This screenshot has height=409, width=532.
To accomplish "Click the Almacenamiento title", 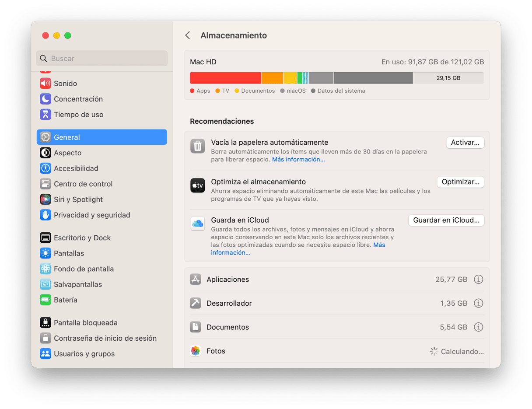I will [x=234, y=35].
